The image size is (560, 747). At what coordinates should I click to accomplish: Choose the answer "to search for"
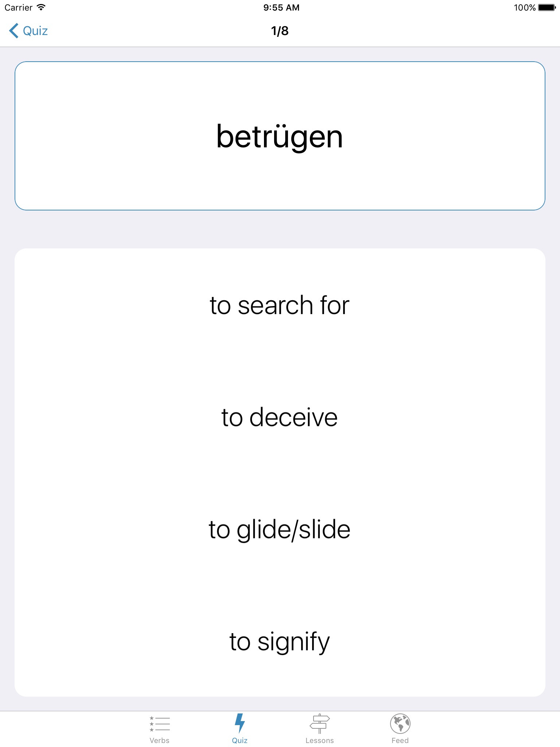280,305
